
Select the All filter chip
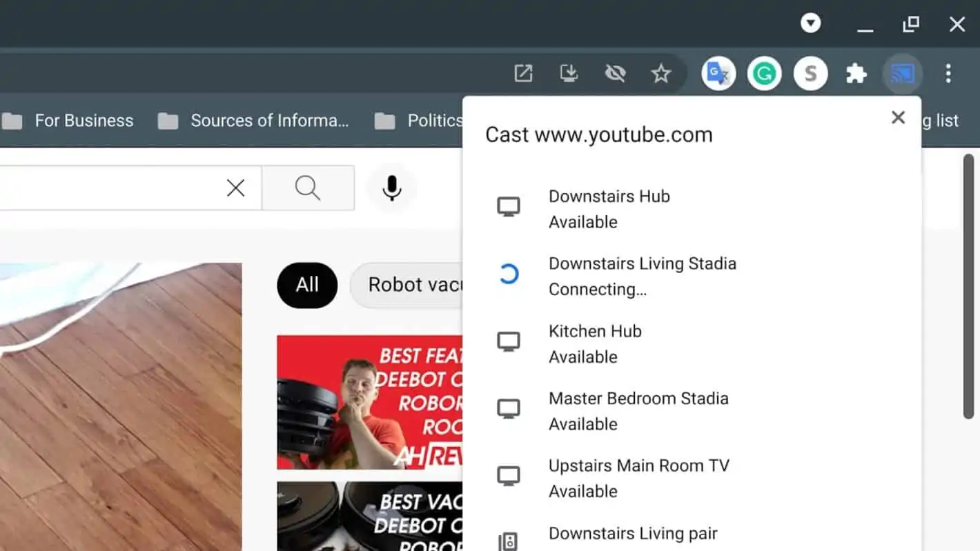307,285
